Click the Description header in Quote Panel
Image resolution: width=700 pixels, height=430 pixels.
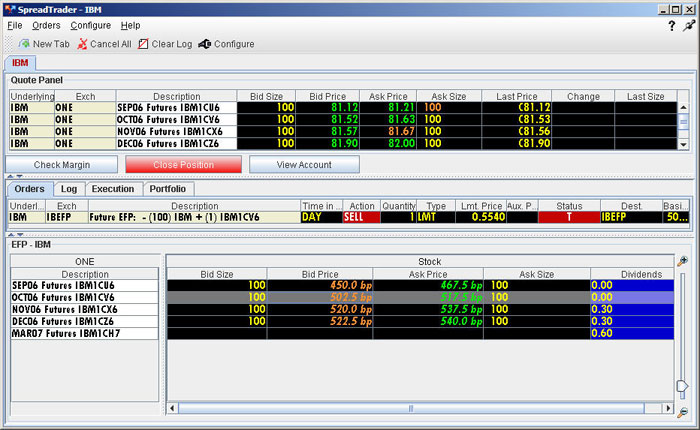coord(177,96)
